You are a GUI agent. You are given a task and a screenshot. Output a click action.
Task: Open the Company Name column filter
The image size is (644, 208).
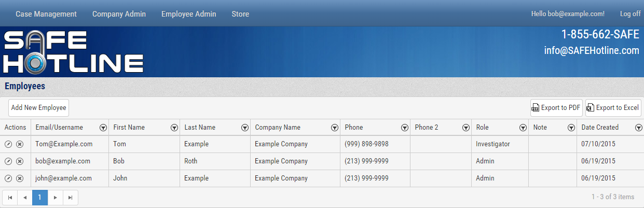coord(334,128)
